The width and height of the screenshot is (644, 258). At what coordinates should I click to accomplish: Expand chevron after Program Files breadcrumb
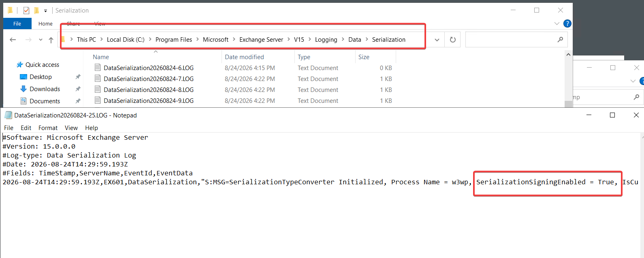point(198,39)
